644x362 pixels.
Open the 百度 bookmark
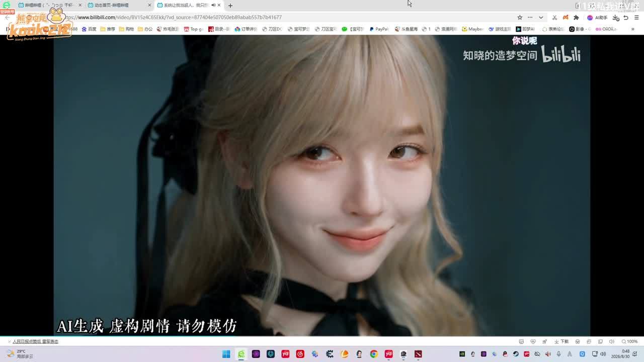pyautogui.click(x=89, y=29)
